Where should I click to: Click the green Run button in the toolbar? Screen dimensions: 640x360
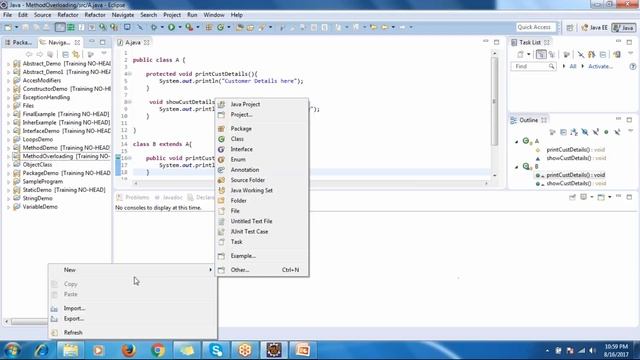(x=171, y=27)
